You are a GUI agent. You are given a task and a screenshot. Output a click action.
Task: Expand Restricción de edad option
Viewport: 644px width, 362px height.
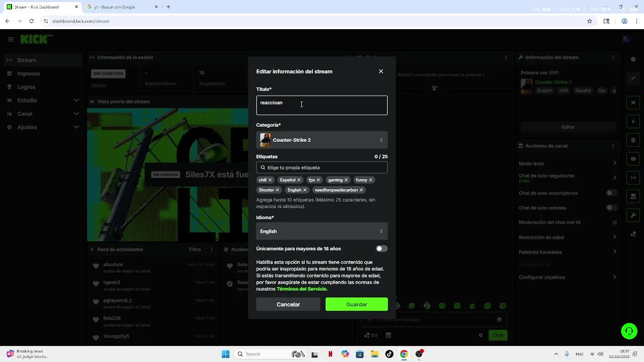(x=568, y=237)
